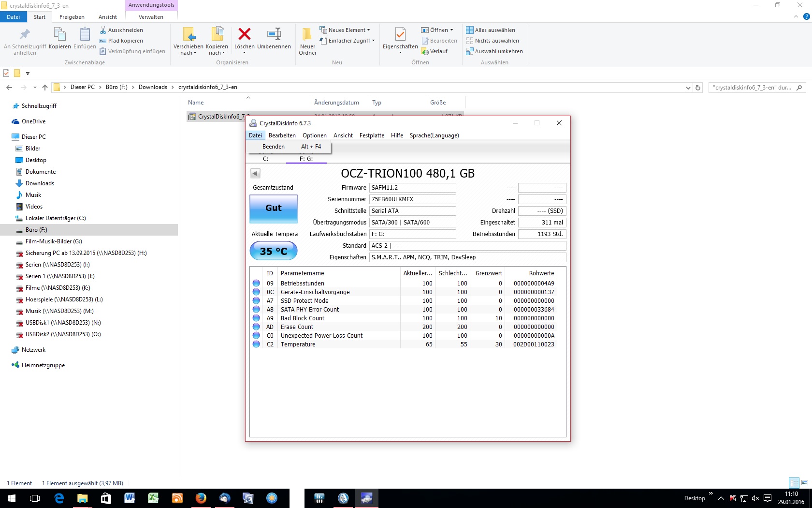This screenshot has width=812, height=508.
Task: Click the Task View icon on taskbar
Action: pyautogui.click(x=35, y=498)
